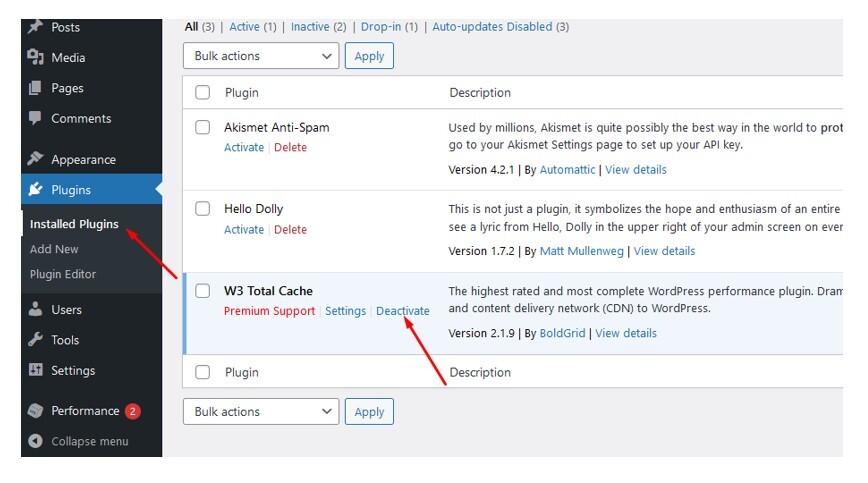Open Appearance menu item
Image resolution: width=868 pixels, height=483 pixels.
click(83, 159)
